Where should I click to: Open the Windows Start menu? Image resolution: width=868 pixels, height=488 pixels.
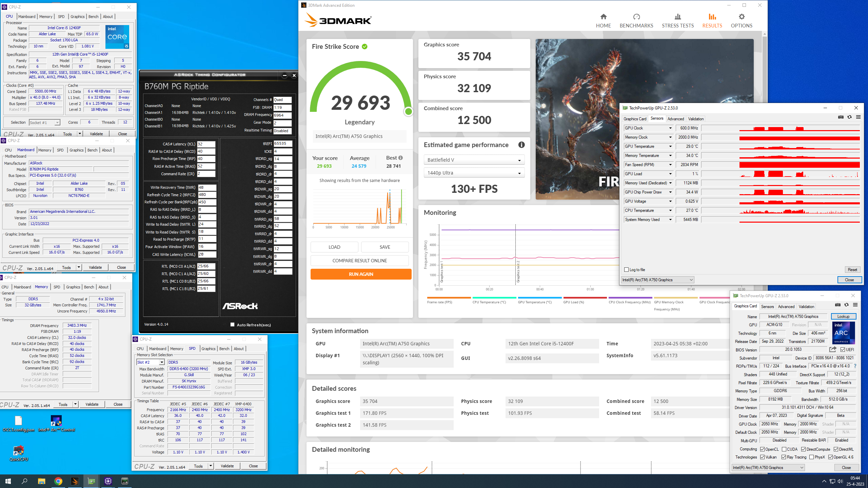pyautogui.click(x=8, y=481)
